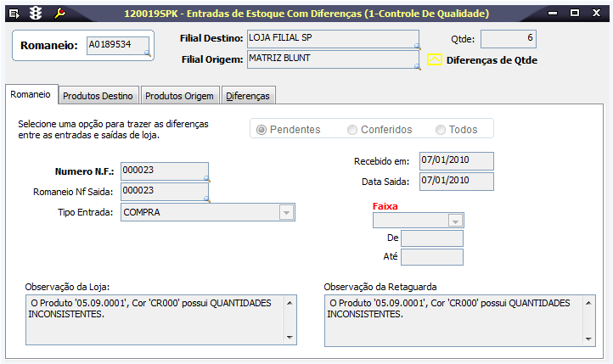Click the Numero N.F. lookup icon

(x=206, y=180)
